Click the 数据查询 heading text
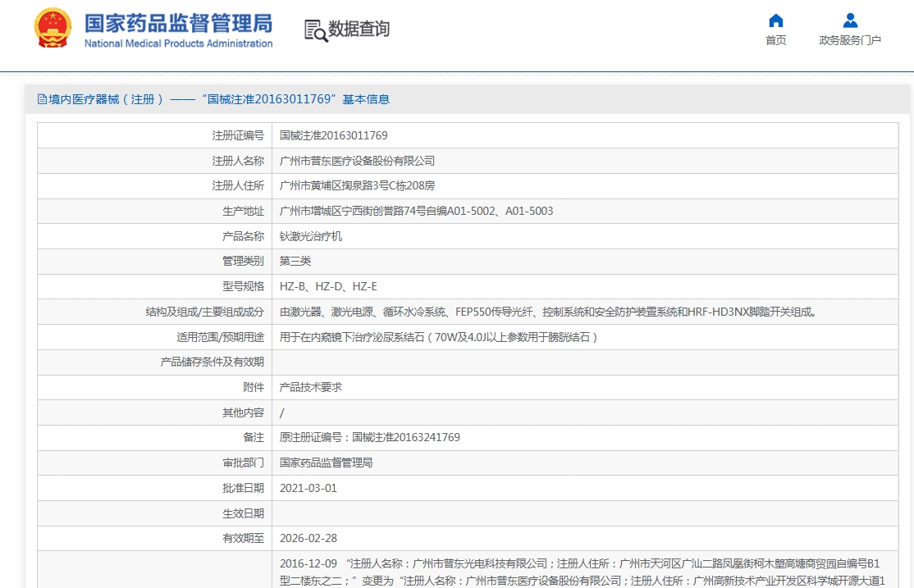 [359, 29]
